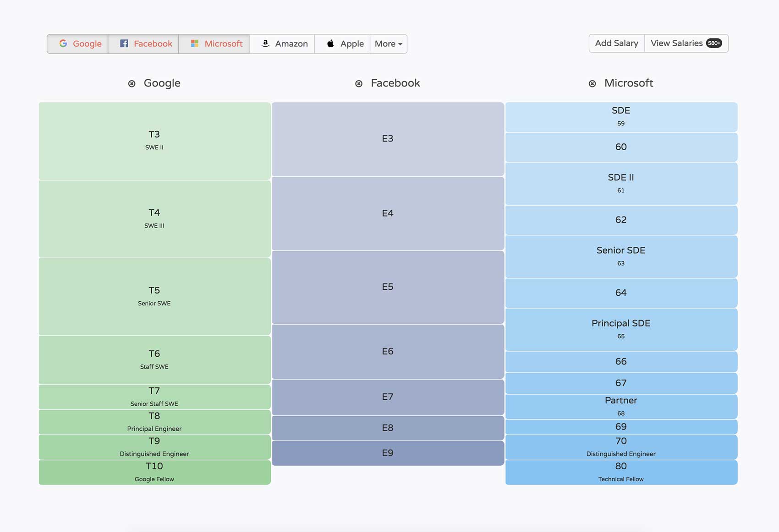The height and width of the screenshot is (532, 779).
Task: Toggle Amazon company selection button
Action: (x=282, y=44)
